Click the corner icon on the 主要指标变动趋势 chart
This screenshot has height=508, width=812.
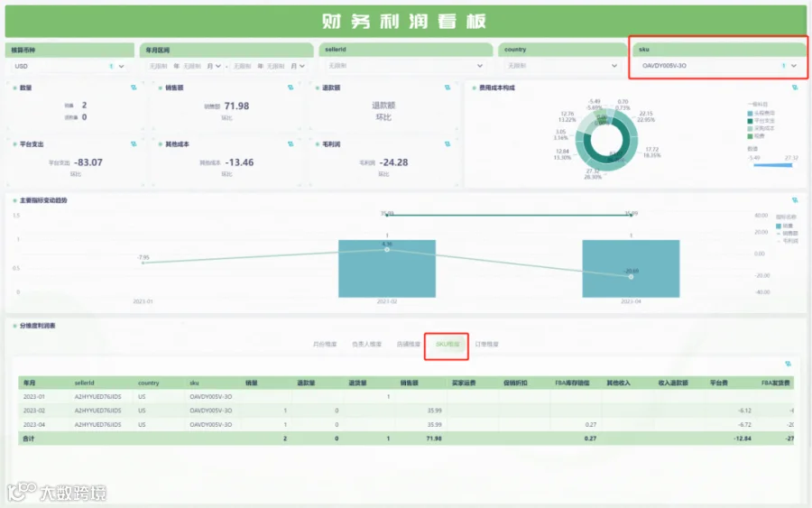(795, 200)
